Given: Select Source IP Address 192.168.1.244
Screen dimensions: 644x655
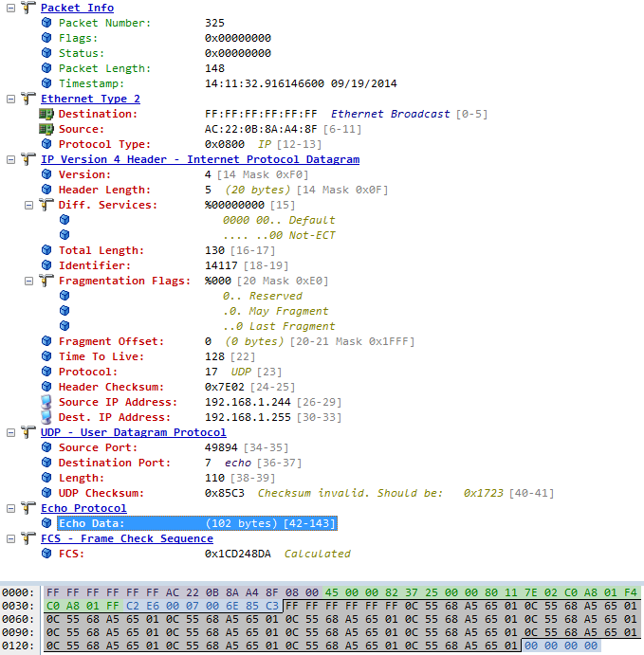Looking at the screenshot, I should click(200, 402).
